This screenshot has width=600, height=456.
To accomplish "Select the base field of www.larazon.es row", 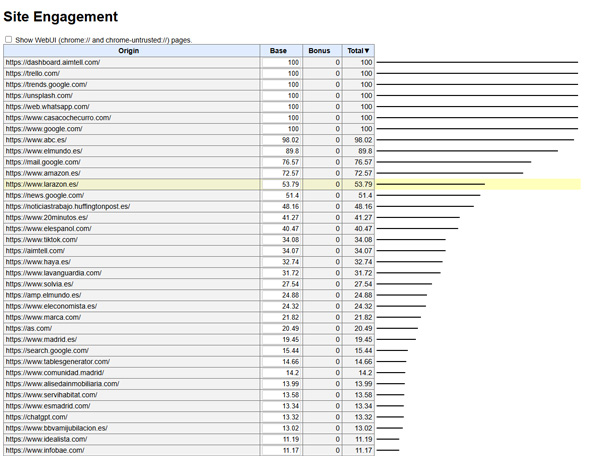I will (x=281, y=184).
